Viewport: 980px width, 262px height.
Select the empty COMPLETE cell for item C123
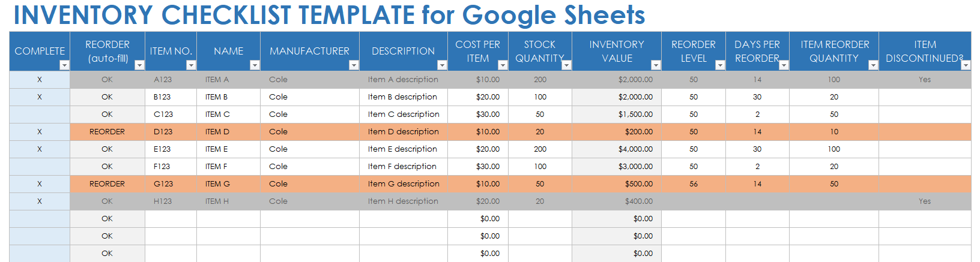click(40, 115)
